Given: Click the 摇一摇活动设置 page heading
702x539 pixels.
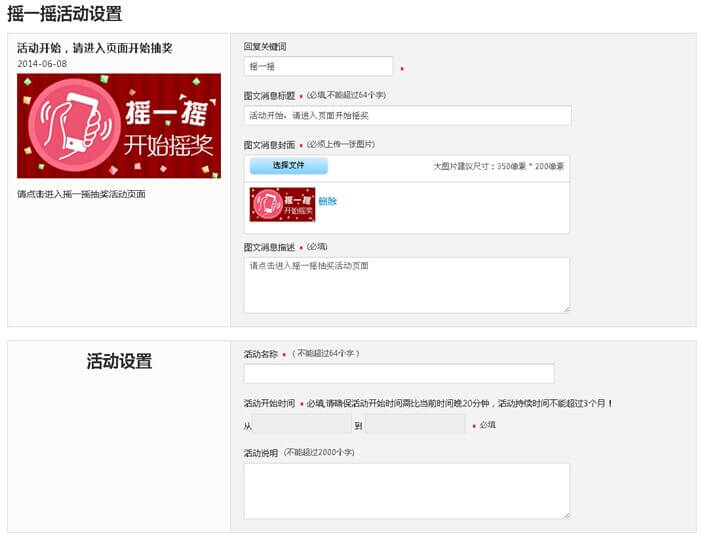Looking at the screenshot, I should click(x=64, y=13).
